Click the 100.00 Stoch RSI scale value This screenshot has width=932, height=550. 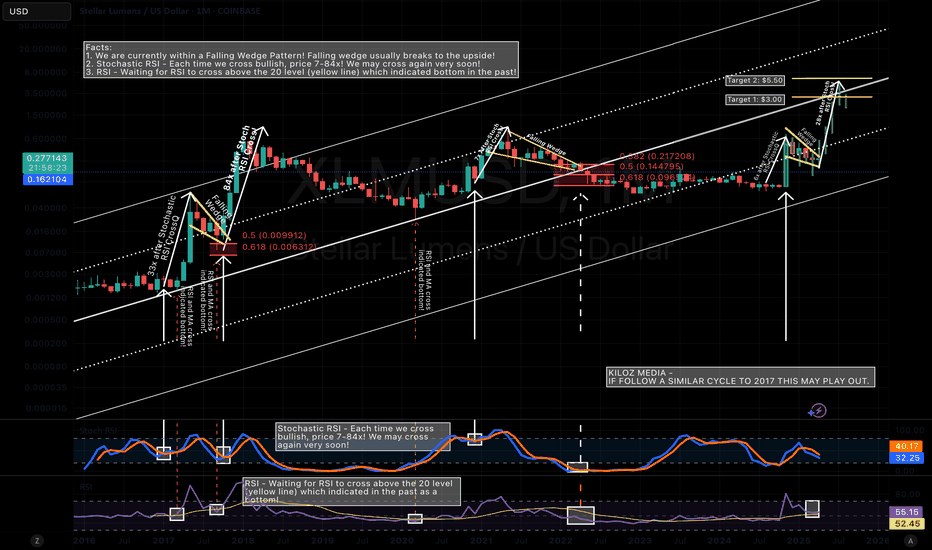tap(909, 430)
